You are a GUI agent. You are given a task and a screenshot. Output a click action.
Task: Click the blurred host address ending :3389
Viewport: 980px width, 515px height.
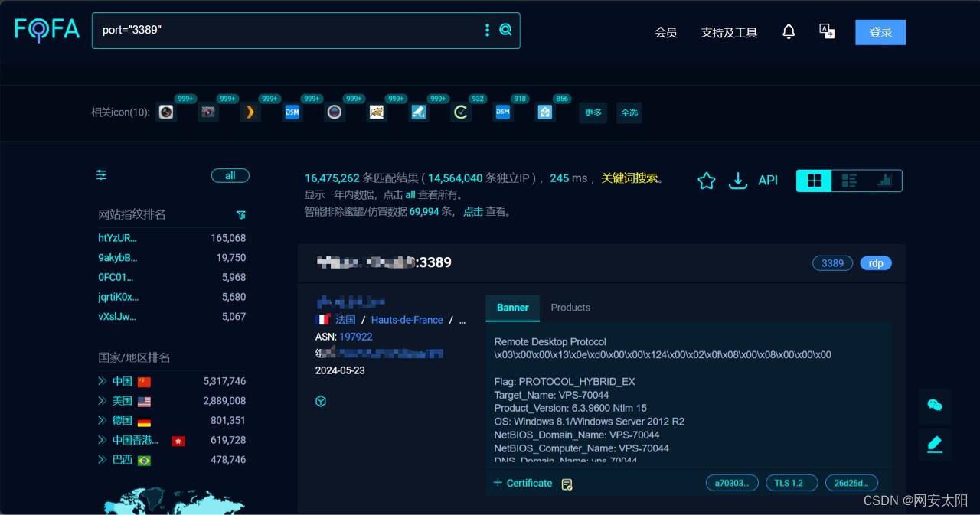coord(384,262)
